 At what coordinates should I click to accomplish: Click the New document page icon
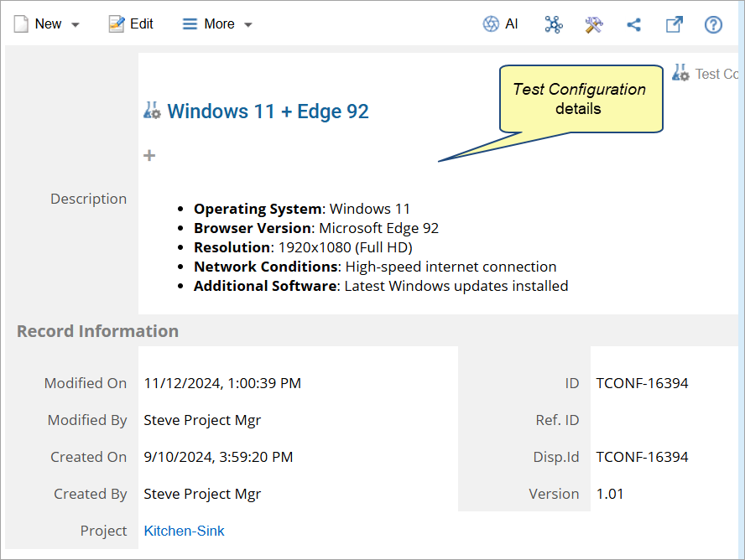[21, 24]
